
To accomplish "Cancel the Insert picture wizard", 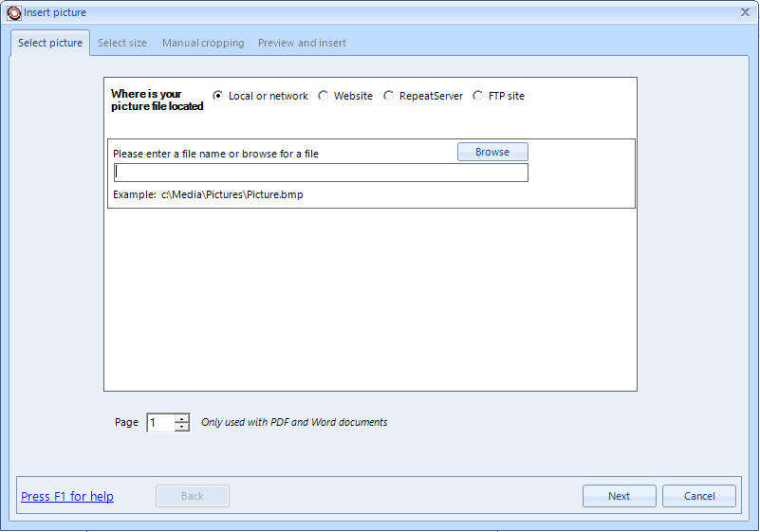I will [x=699, y=496].
